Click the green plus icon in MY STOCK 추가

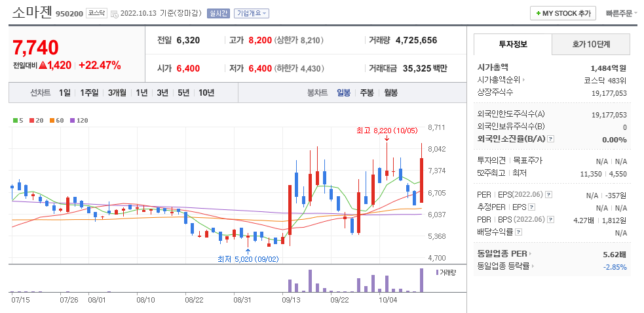[538, 14]
